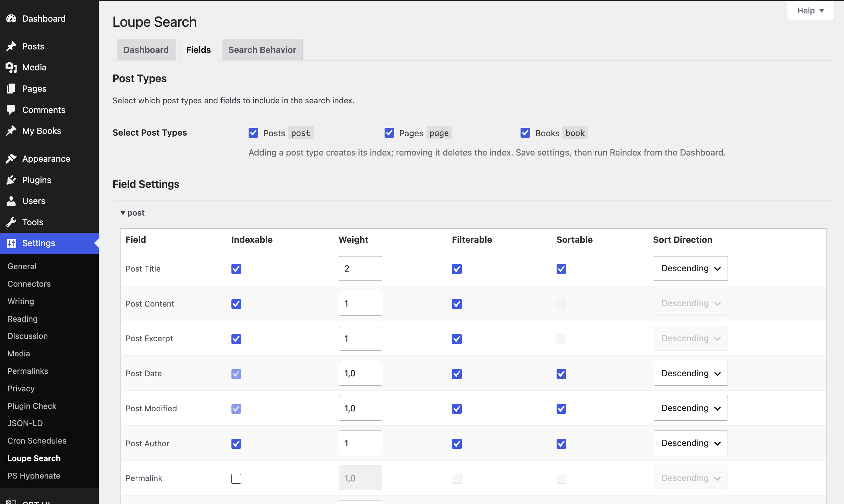Click the Appearance paintbrush icon
The image size is (844, 504).
click(x=11, y=159)
